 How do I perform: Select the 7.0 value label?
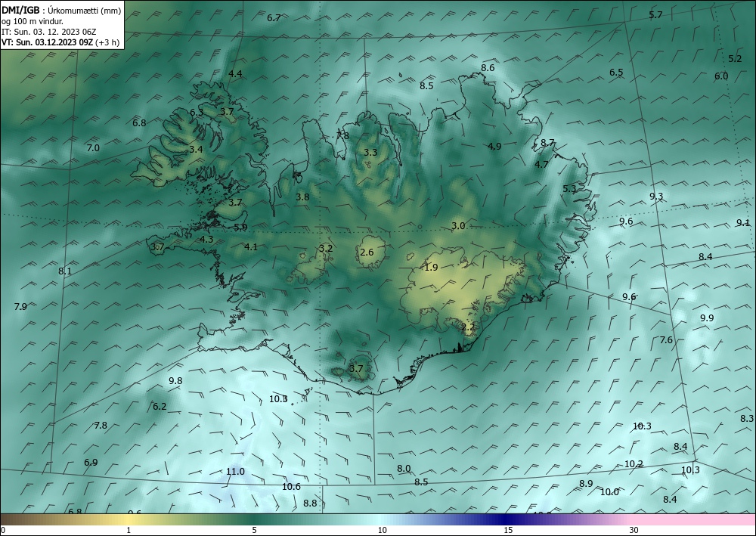pos(93,148)
